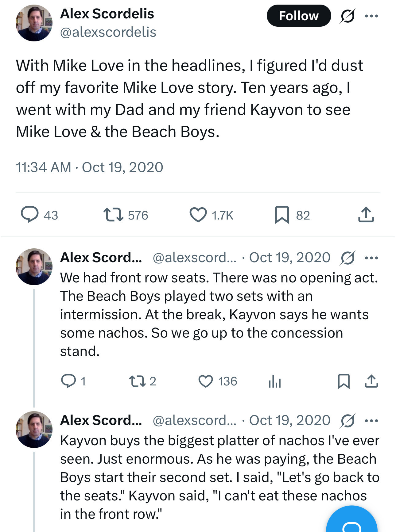Open Alex Scordelis's profile picture at top

coord(34,23)
